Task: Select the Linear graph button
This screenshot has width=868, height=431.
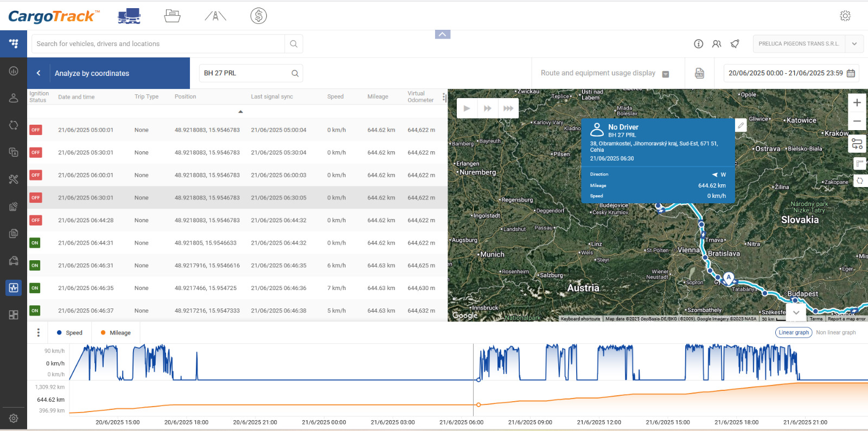Action: 793,332
